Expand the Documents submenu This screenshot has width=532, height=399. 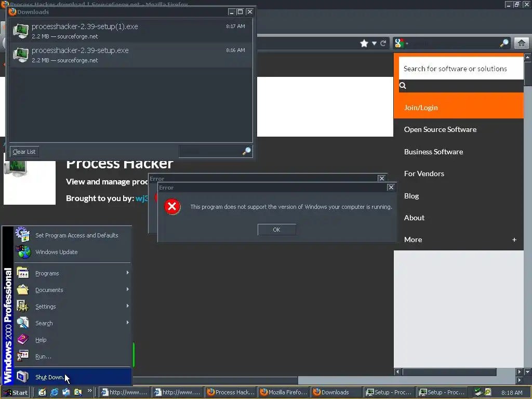(73, 290)
